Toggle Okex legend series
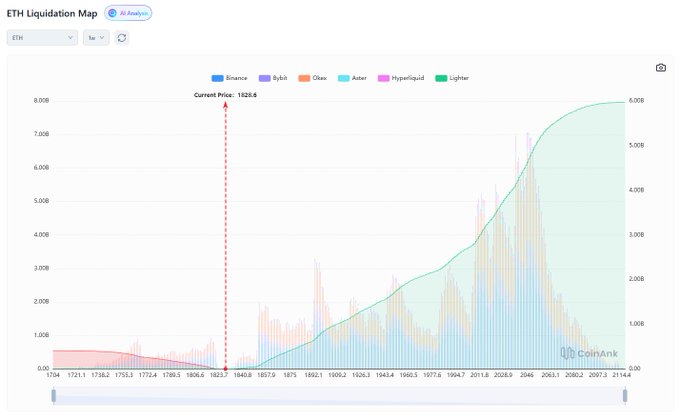This screenshot has height=420, width=680. tap(312, 78)
